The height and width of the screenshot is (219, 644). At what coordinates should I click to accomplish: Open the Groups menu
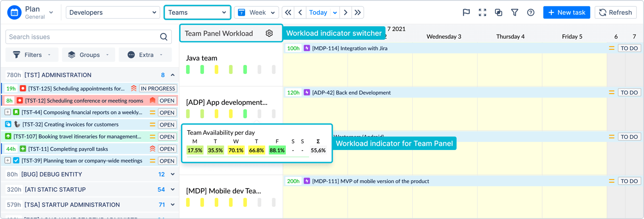[x=88, y=55]
